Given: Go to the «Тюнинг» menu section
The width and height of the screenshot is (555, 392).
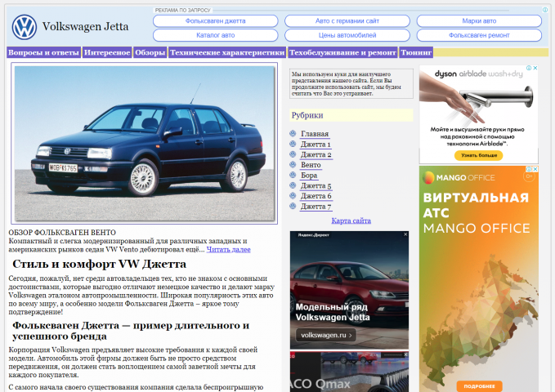Looking at the screenshot, I should (416, 52).
